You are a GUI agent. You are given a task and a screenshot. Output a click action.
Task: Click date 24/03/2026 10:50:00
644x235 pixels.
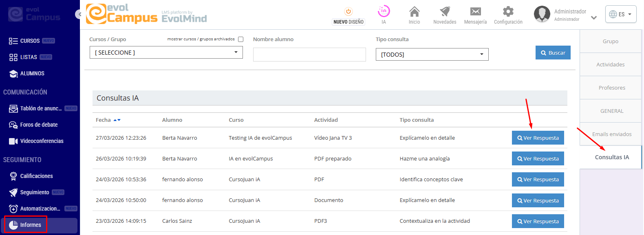coord(121,200)
